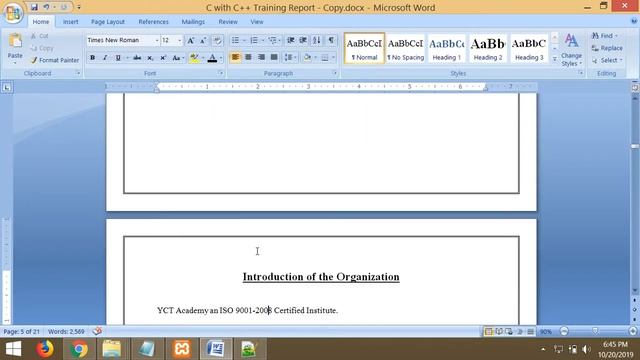This screenshot has width=640, height=360.
Task: Open the View tab
Action: coord(257,22)
